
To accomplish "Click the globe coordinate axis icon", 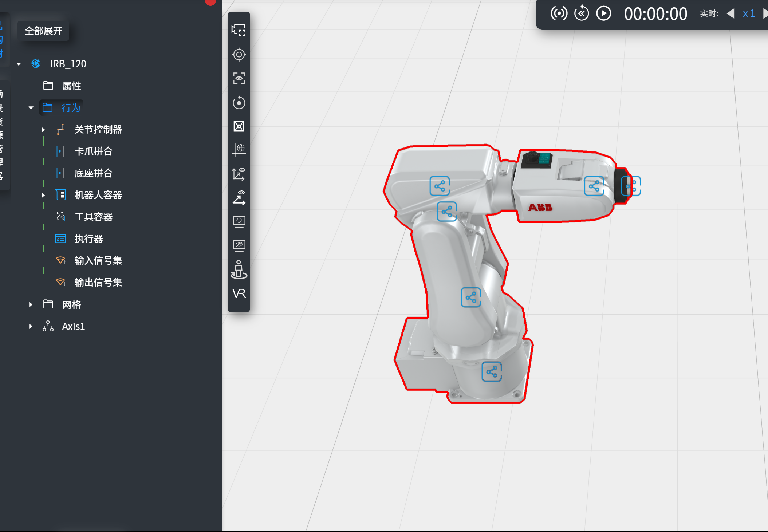I will tap(239, 149).
